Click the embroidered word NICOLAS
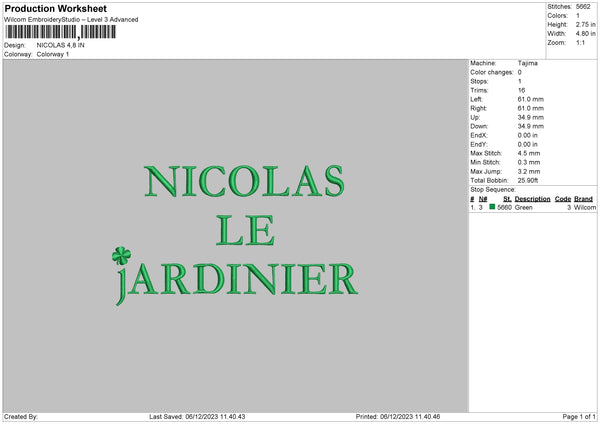 (x=245, y=181)
